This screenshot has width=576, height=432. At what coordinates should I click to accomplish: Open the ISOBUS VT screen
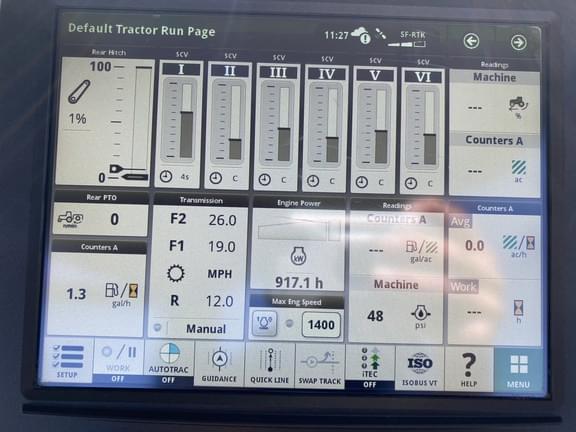(420, 367)
